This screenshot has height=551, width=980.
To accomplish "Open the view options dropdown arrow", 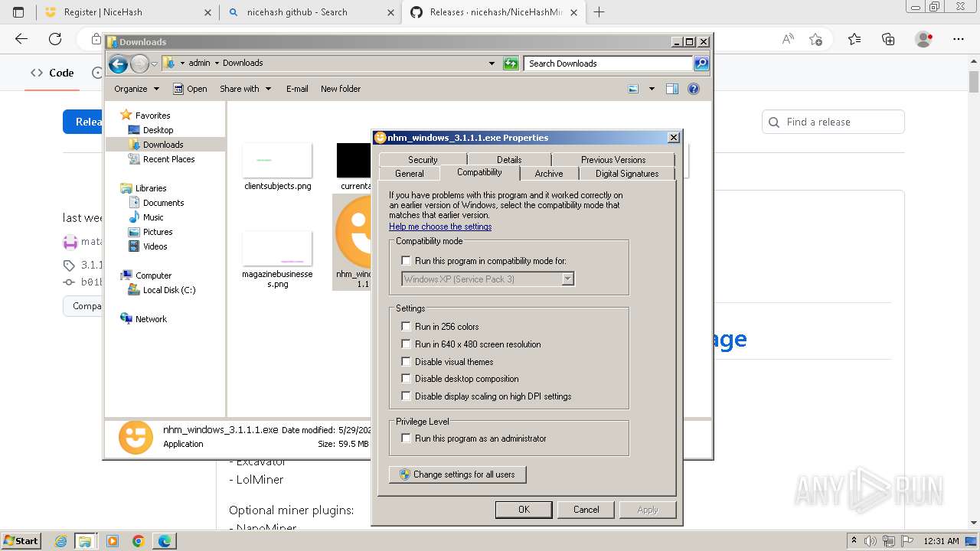I will click(652, 89).
